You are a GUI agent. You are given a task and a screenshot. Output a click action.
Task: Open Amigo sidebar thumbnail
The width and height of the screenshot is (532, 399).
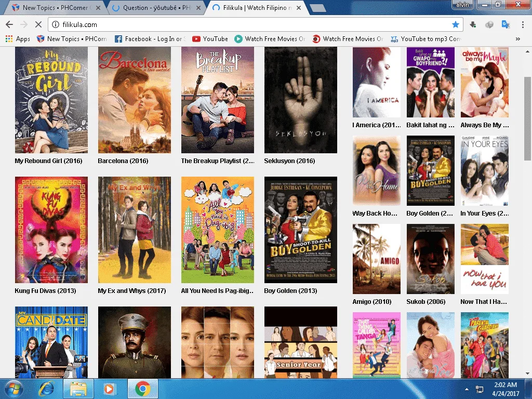(x=377, y=259)
